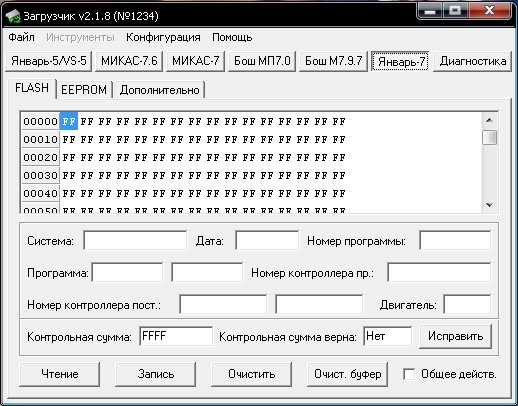The width and height of the screenshot is (518, 406).
Task: Open the Файл menu
Action: (21, 37)
